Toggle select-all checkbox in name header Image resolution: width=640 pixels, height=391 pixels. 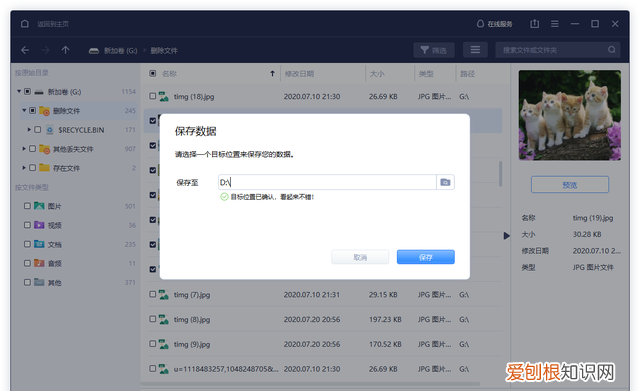(153, 73)
